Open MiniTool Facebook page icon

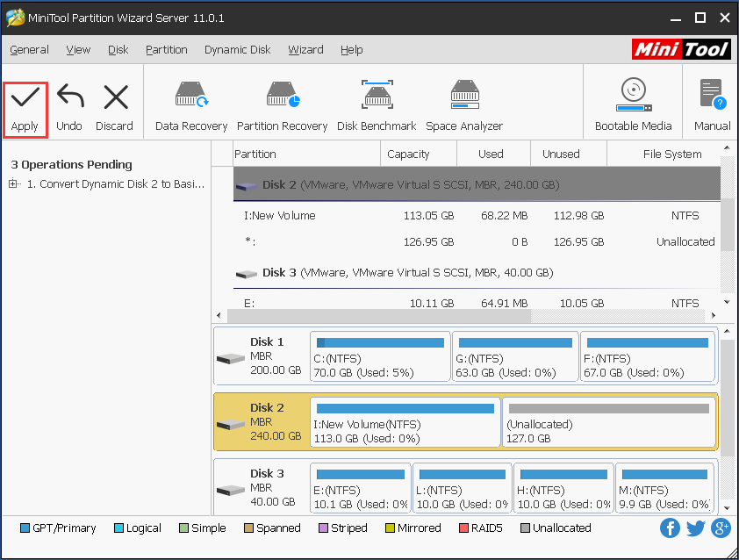(x=670, y=528)
